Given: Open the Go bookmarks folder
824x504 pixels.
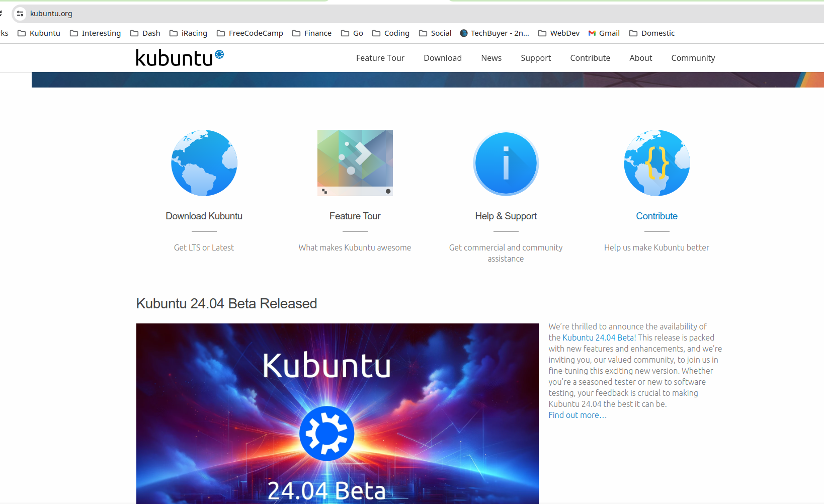Looking at the screenshot, I should (352, 33).
